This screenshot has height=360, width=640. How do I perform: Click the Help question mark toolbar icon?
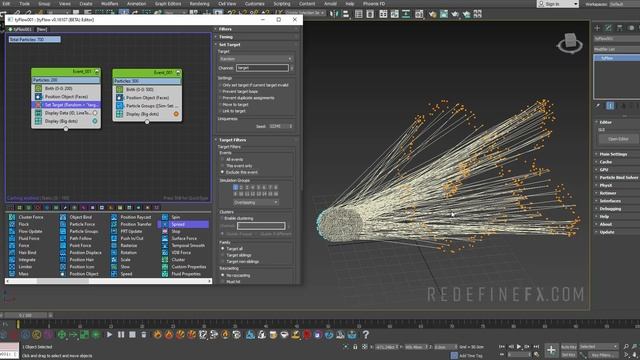point(366,335)
